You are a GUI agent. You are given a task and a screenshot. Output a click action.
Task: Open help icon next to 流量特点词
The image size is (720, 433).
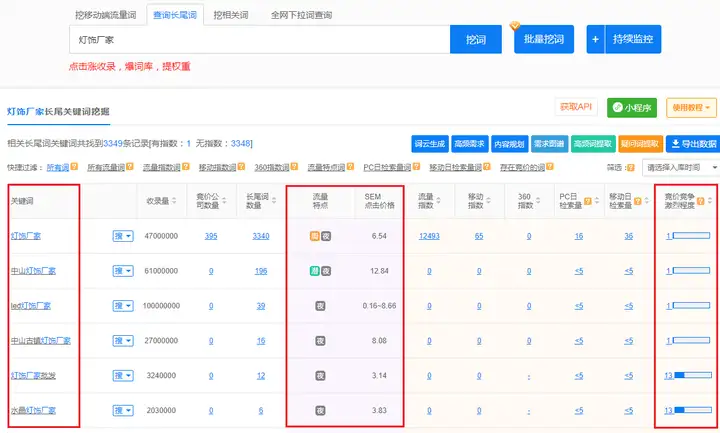point(350,167)
